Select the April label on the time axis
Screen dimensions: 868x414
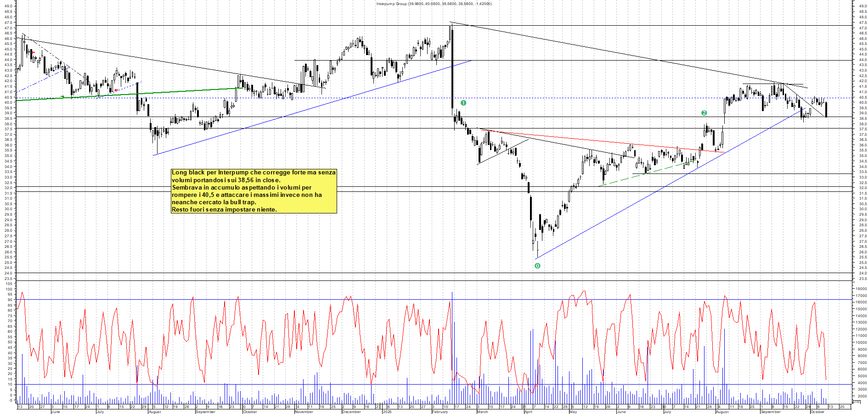coord(528,412)
